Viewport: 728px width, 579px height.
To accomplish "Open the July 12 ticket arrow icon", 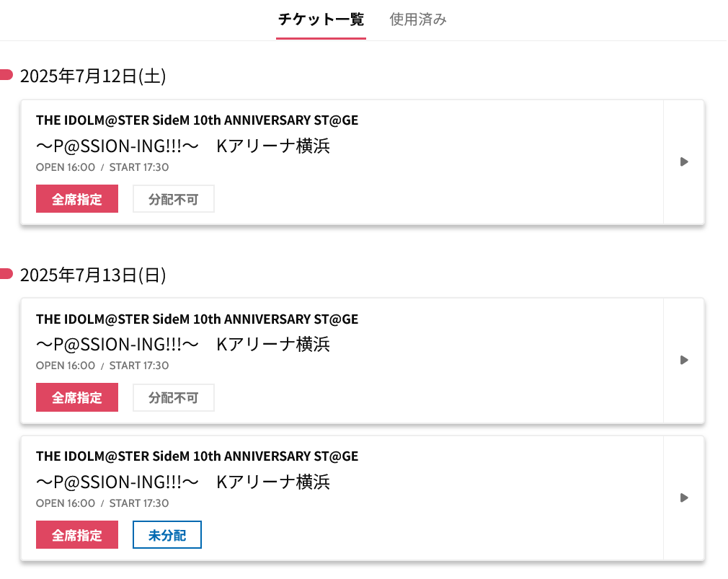I will pos(684,162).
